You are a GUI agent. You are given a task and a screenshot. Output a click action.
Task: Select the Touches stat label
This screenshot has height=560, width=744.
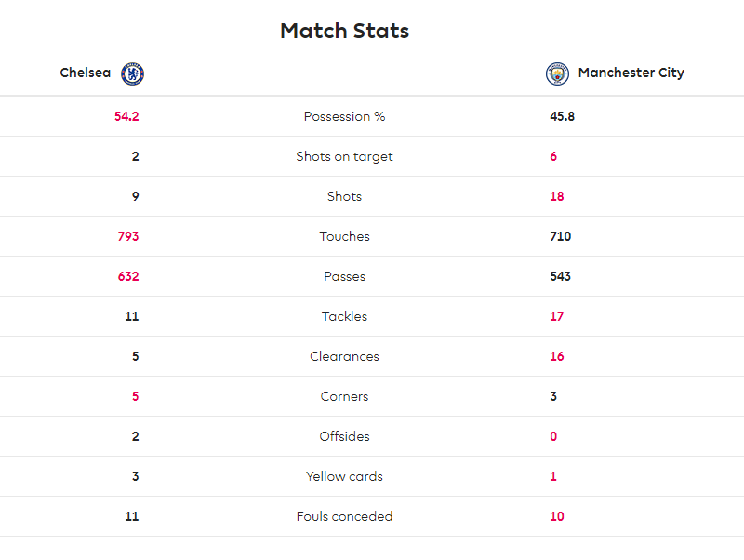pyautogui.click(x=344, y=236)
